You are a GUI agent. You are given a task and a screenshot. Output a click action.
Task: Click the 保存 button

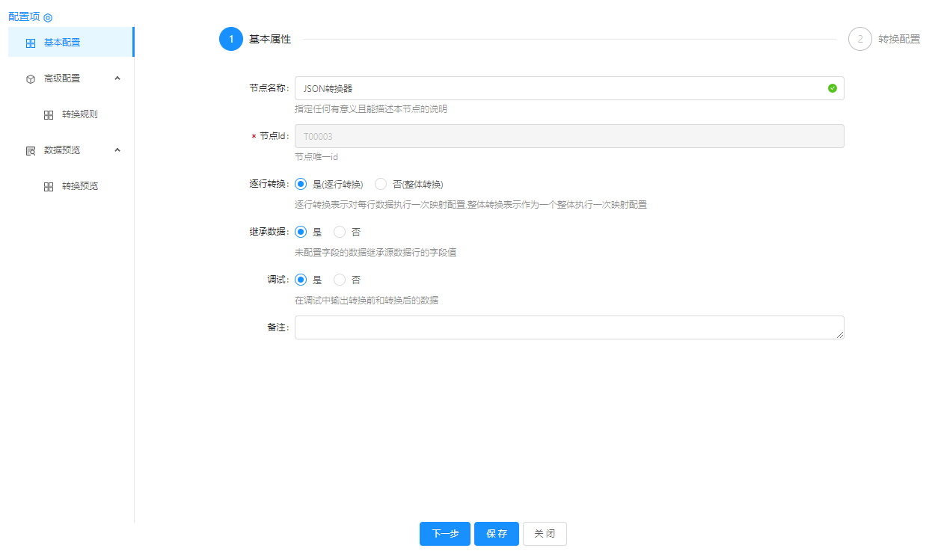[x=497, y=534]
